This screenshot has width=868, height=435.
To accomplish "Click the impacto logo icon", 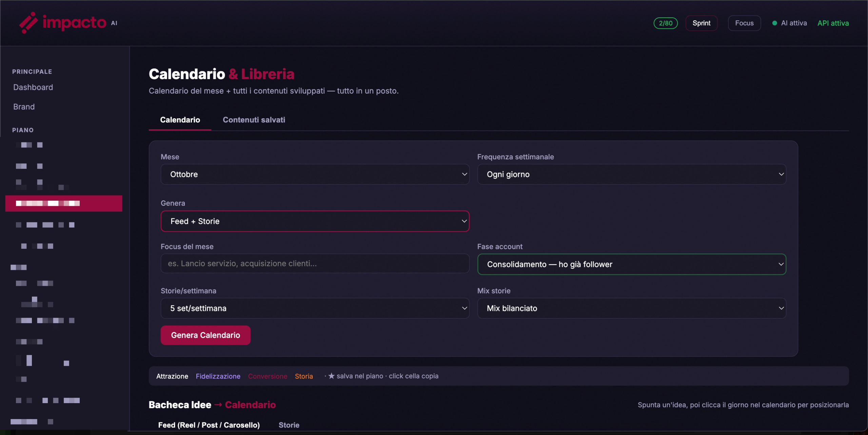I will tap(28, 23).
